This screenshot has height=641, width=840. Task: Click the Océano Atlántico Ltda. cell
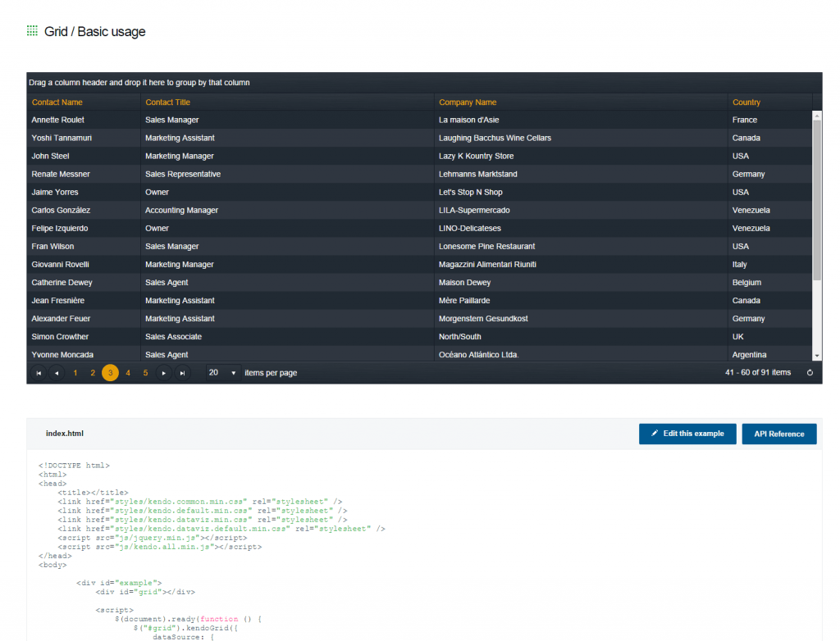click(581, 354)
